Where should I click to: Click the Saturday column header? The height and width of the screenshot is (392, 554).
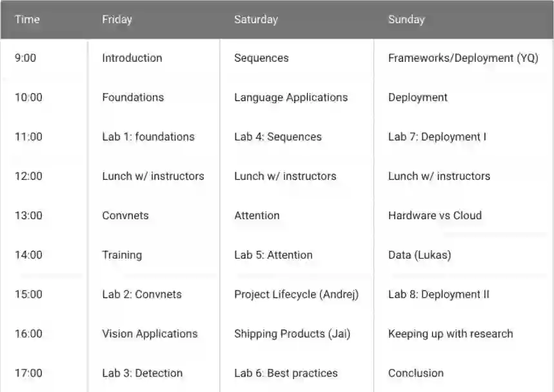255,19
